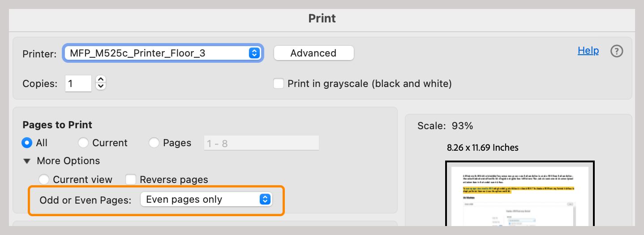Click the Advanced button

click(313, 53)
